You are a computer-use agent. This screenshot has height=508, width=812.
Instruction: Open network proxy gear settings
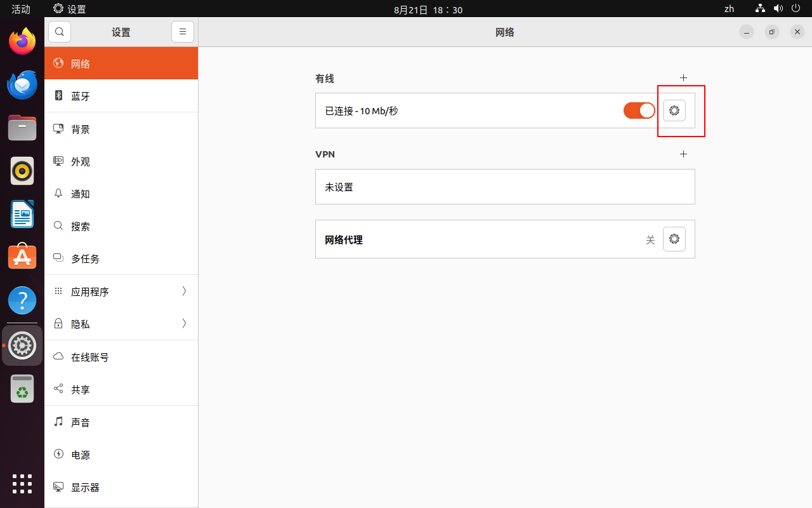tap(674, 239)
